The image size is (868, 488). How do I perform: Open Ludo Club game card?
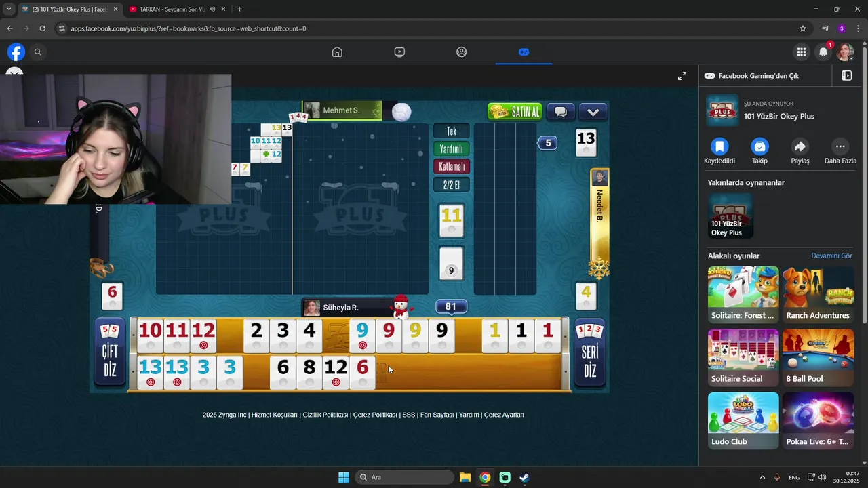coord(743,420)
